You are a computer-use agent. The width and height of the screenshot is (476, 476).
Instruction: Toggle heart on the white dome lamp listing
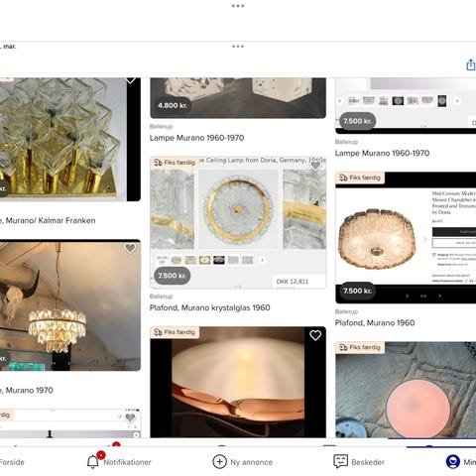click(x=315, y=335)
